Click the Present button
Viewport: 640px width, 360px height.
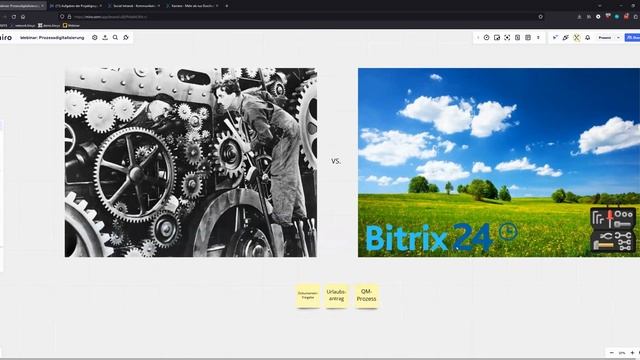[x=605, y=38]
